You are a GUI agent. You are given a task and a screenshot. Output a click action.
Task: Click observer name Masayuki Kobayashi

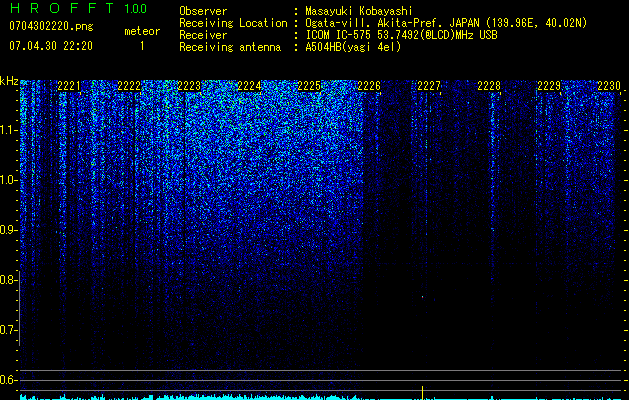click(358, 11)
